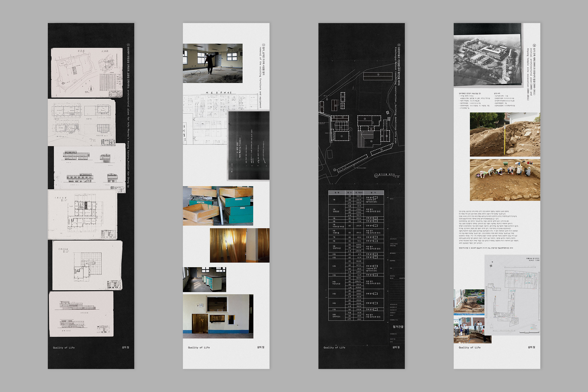
Task: Click the north arrow on the site plan drawing
Action: [x=91, y=89]
